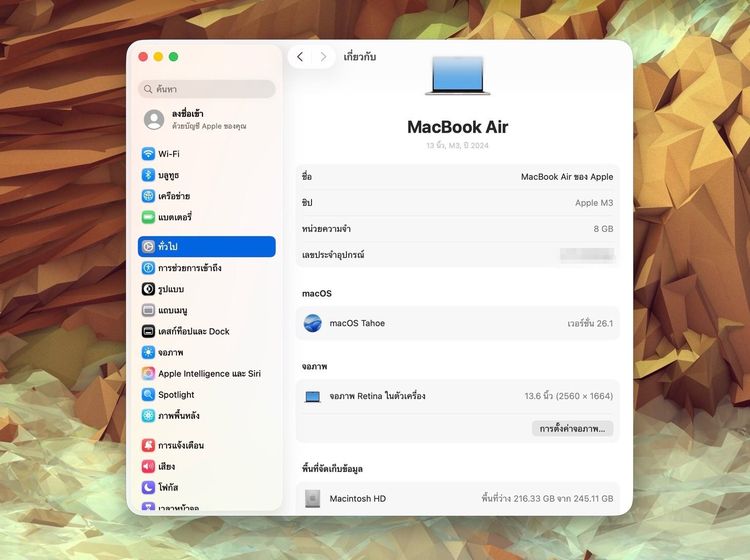Viewport: 750px width, 560px height.
Task: Click the เกี่ยวกับ page title
Action: click(x=360, y=57)
